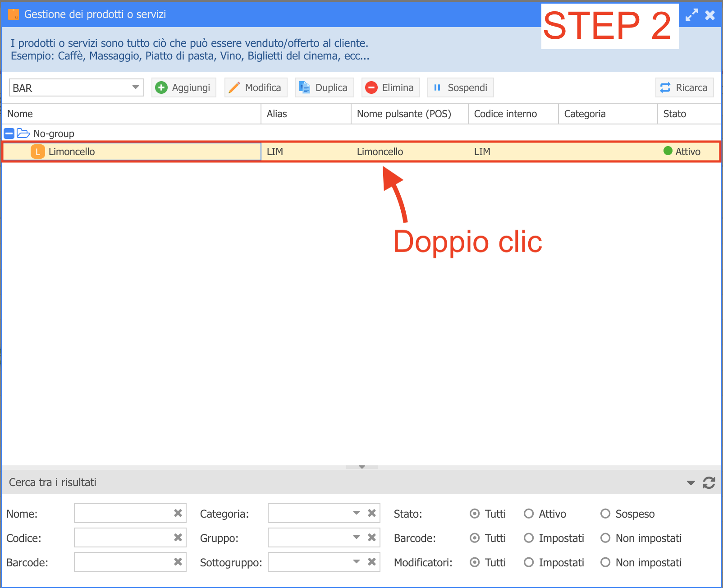Click the No-group folder icon

pyautogui.click(x=23, y=133)
